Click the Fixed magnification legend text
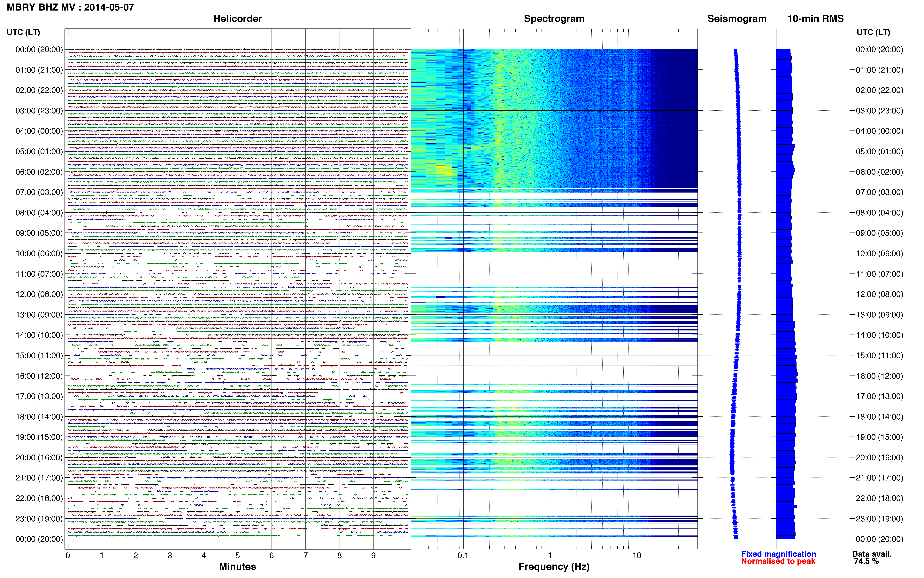The width and height of the screenshot is (924, 578). tap(778, 554)
